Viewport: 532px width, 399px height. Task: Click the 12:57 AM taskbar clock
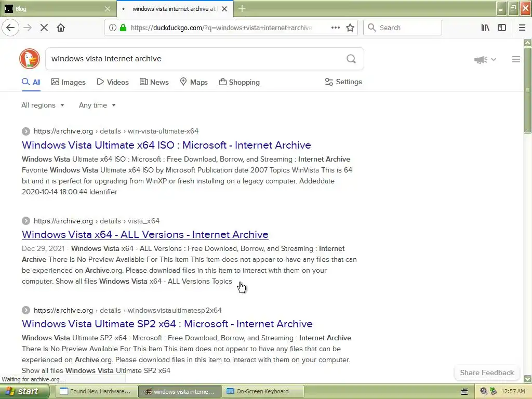coord(513,391)
